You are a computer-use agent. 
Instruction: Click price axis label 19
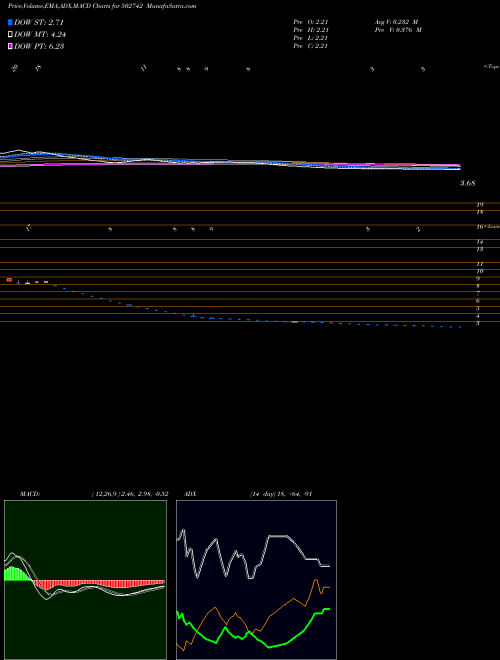(x=479, y=205)
